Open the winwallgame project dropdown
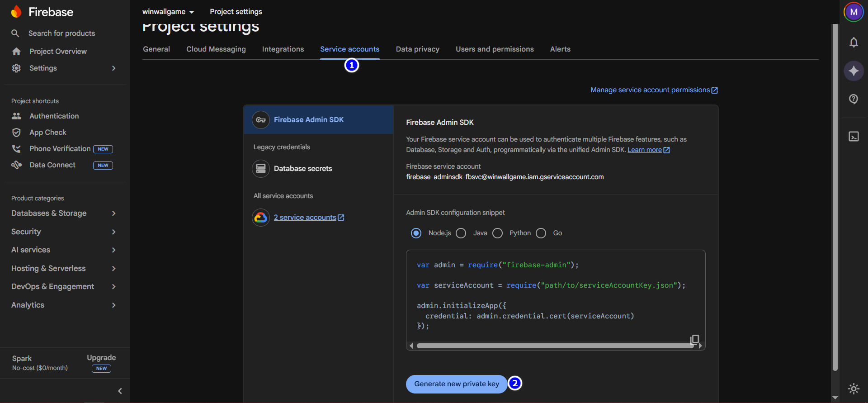 pos(168,12)
